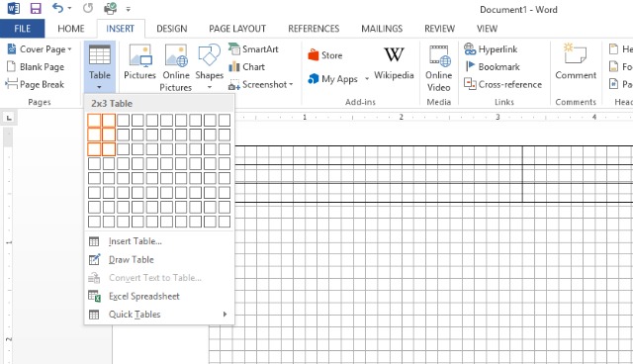
Task: Open the Cover Page dropdown
Action: [x=40, y=49]
